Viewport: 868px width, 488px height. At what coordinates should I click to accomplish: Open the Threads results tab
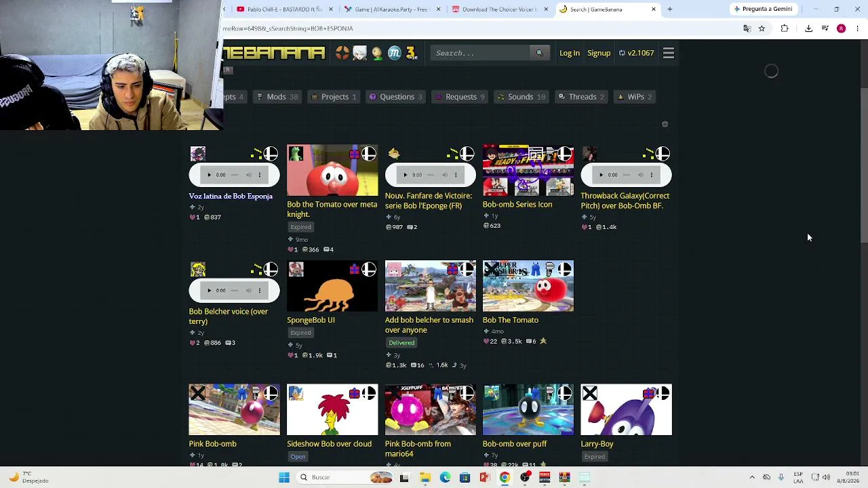tap(581, 97)
